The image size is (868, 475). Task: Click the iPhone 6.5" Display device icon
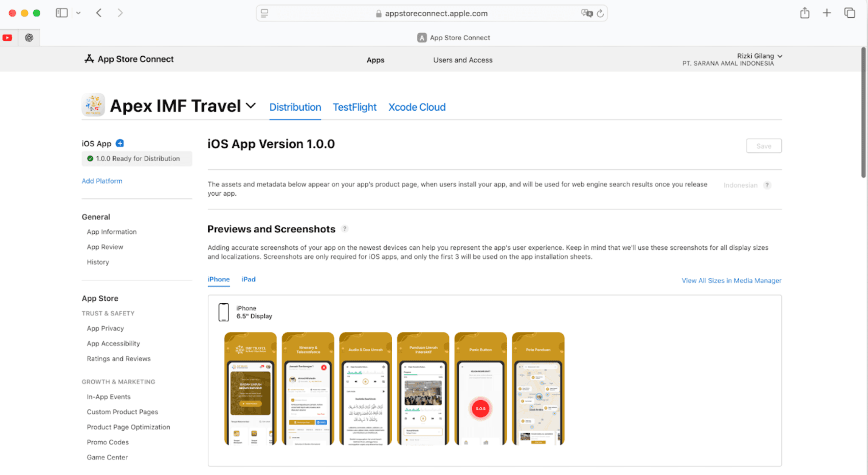(x=224, y=312)
